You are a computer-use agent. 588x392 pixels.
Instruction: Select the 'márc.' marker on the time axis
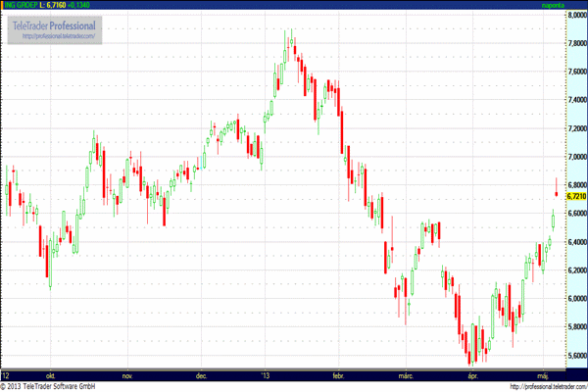click(405, 374)
